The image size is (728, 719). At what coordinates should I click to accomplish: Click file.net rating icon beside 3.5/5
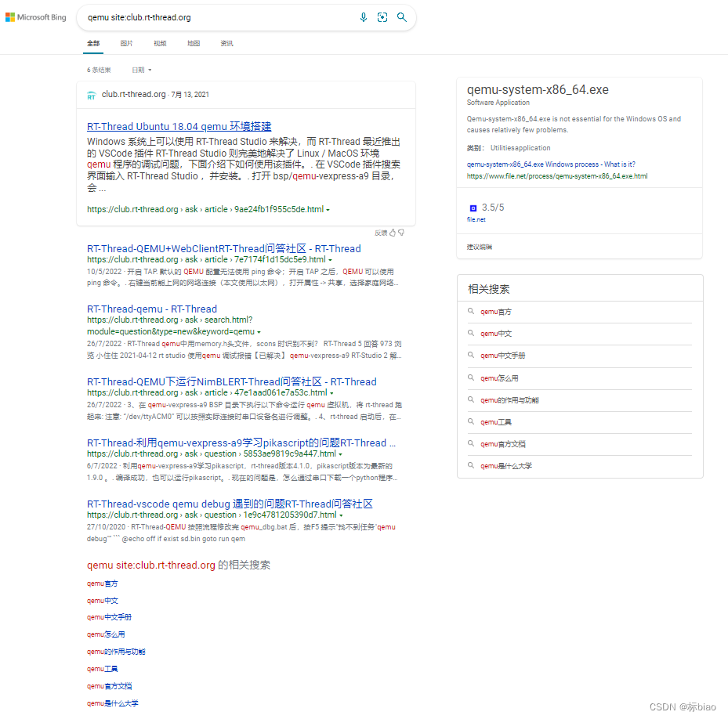473,208
